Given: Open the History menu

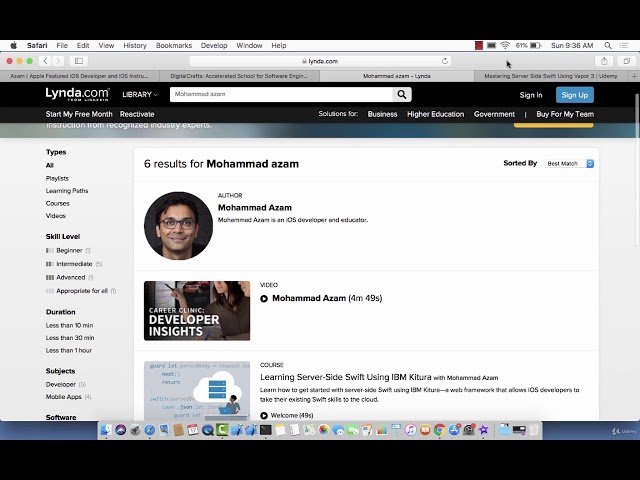Looking at the screenshot, I should tap(135, 45).
